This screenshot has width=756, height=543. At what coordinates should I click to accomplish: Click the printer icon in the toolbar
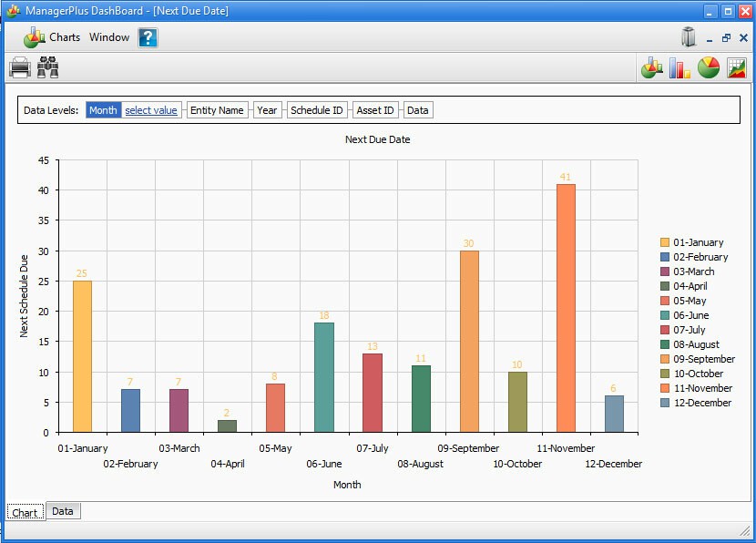tap(20, 67)
